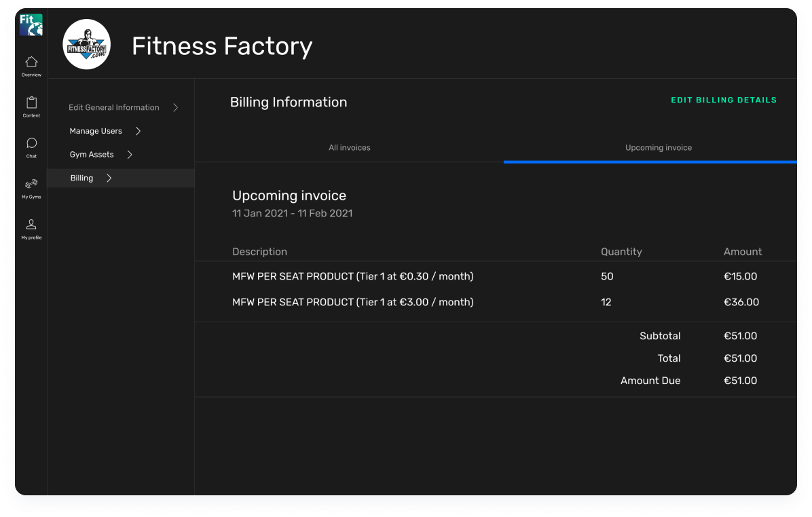Screen dimensions: 812x517
Task: Select the Billing menu item
Action: (82, 178)
